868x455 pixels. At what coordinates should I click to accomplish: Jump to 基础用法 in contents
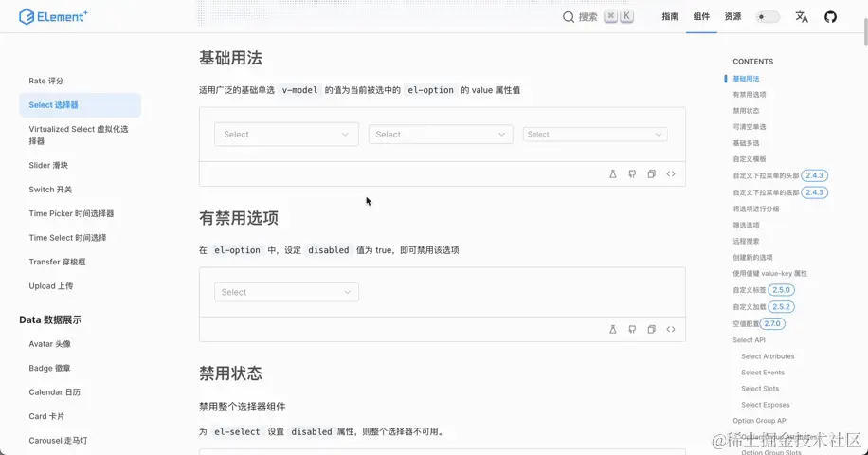[746, 79]
